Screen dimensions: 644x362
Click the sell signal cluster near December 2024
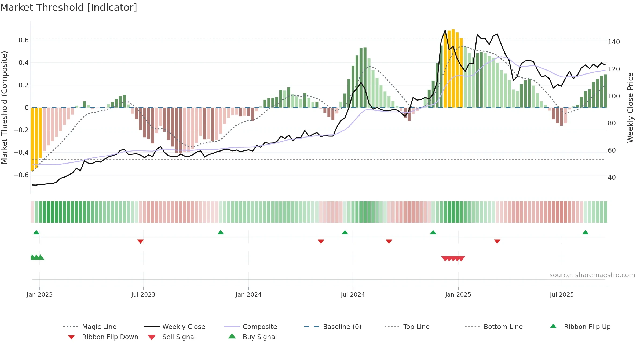tap(453, 259)
